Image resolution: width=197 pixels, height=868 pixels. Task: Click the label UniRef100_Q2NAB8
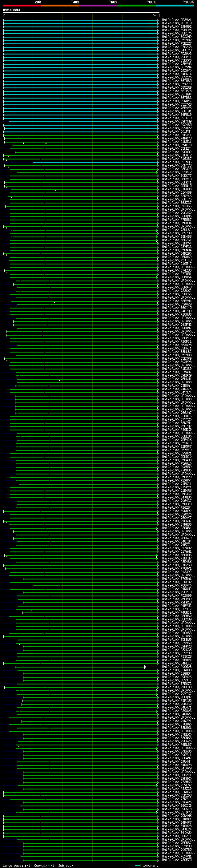tap(177, 670)
